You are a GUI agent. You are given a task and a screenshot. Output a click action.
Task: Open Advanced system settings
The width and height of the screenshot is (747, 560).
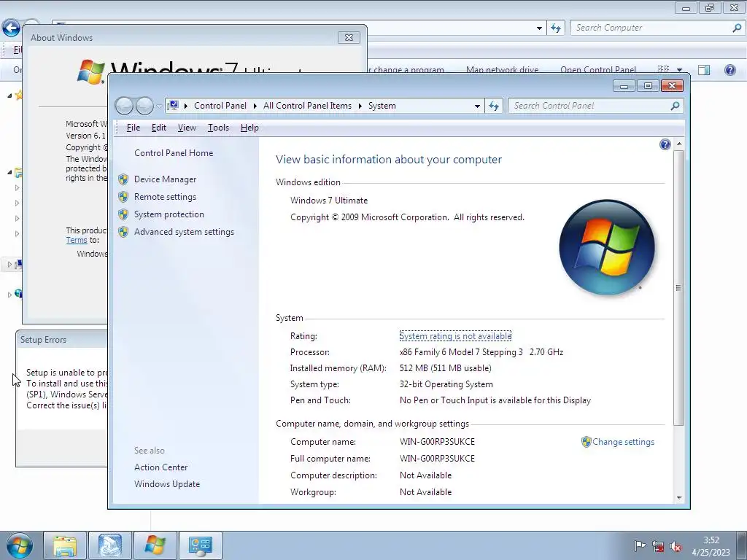tap(184, 232)
